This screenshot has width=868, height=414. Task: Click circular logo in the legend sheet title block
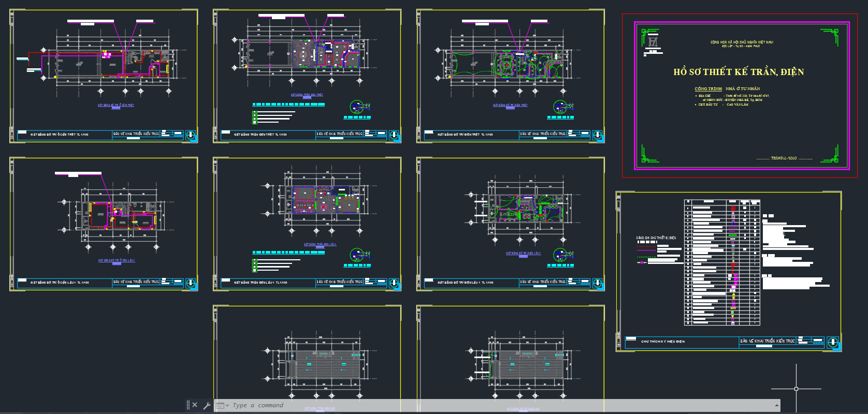[833, 342]
